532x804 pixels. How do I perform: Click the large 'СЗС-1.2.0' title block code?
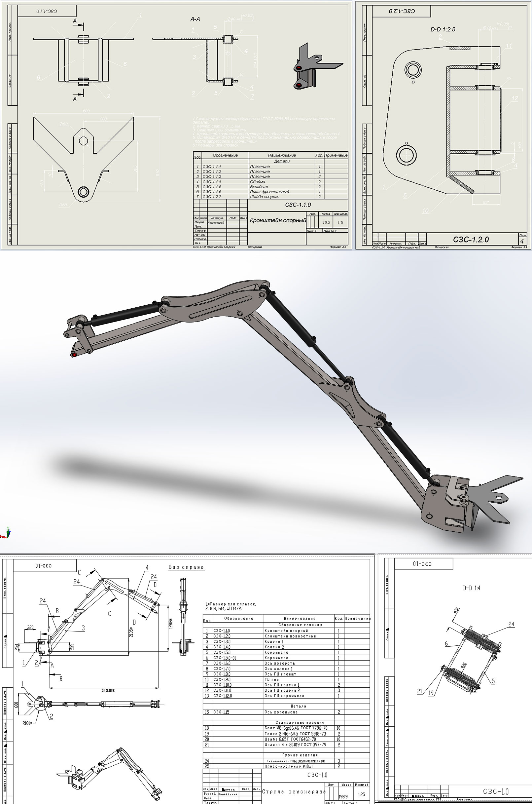[471, 240]
